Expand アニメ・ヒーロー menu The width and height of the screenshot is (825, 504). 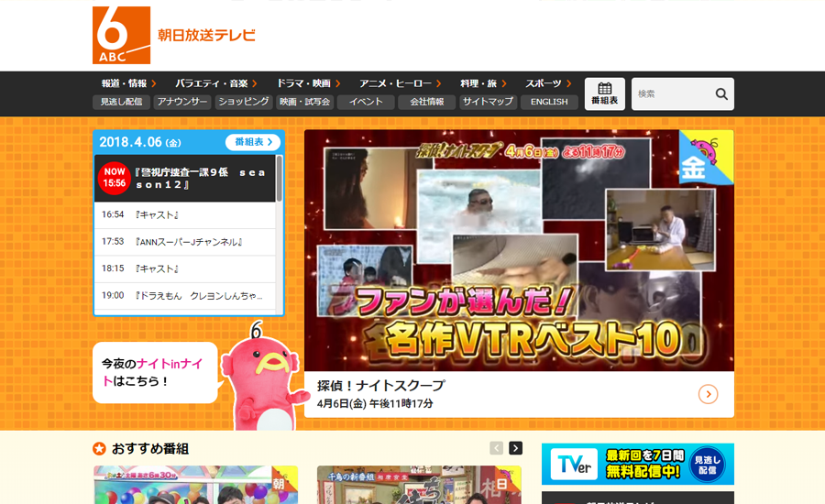pyautogui.click(x=401, y=83)
